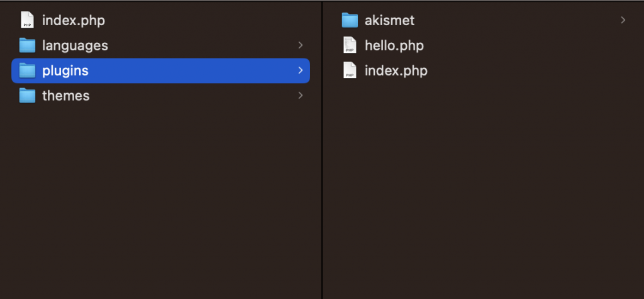Select the themes folder name

pos(65,96)
